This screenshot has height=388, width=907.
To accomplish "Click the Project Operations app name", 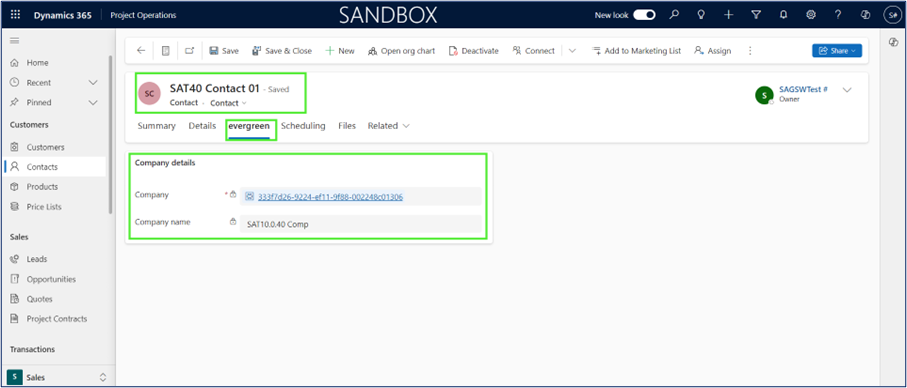I will (143, 15).
